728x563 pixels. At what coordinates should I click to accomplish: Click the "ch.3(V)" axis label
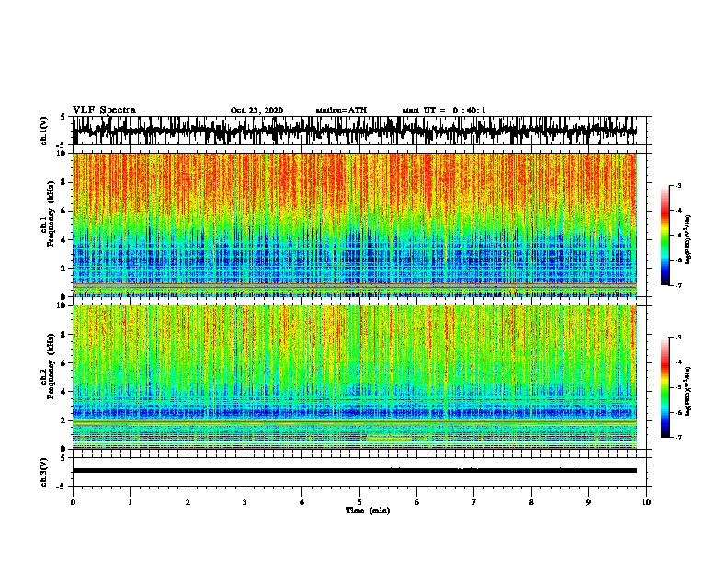point(44,472)
